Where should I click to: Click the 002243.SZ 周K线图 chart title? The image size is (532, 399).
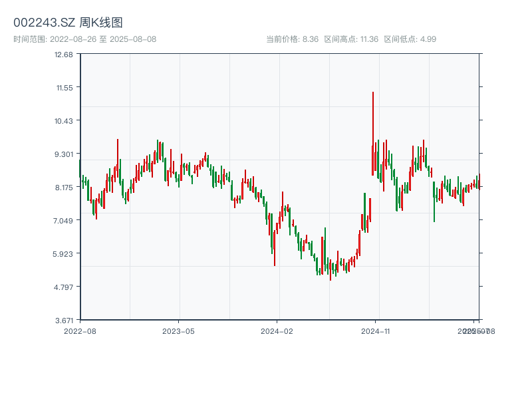click(x=68, y=23)
